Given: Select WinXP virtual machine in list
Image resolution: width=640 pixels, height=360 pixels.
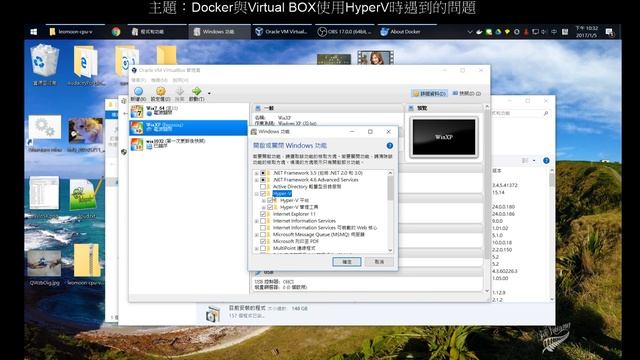Looking at the screenshot, I should [189, 127].
